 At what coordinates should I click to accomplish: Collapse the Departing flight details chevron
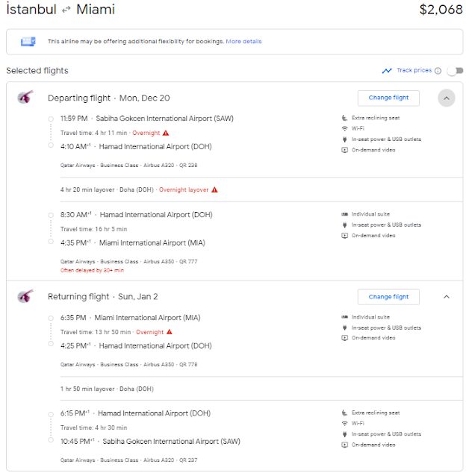pos(447,98)
